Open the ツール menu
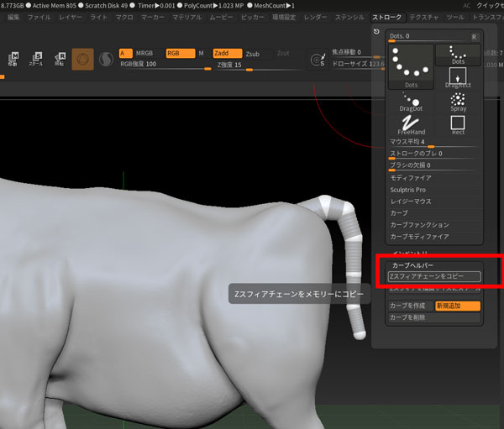The image size is (504, 429). click(455, 17)
